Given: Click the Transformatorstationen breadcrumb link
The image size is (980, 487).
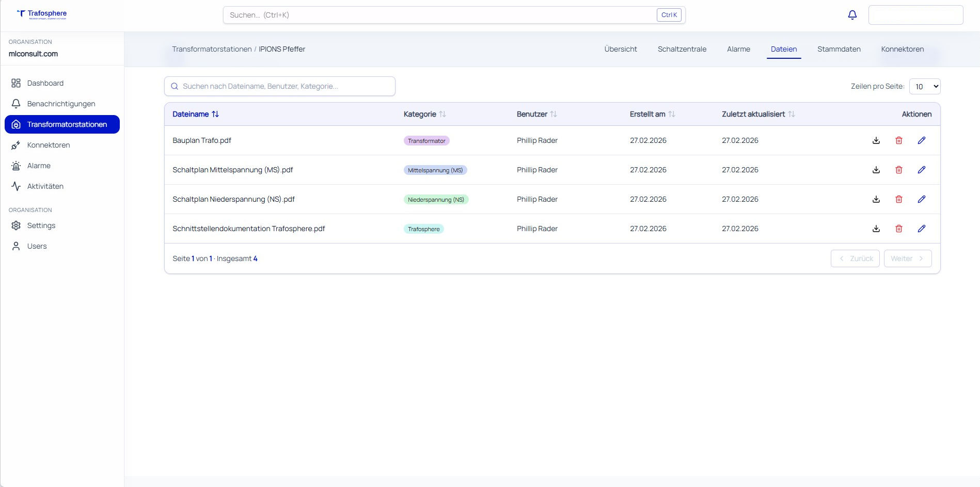Looking at the screenshot, I should [x=212, y=49].
